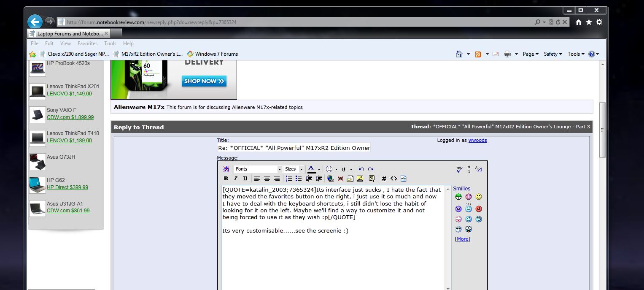Click the blue Help question mark icon

point(592,54)
